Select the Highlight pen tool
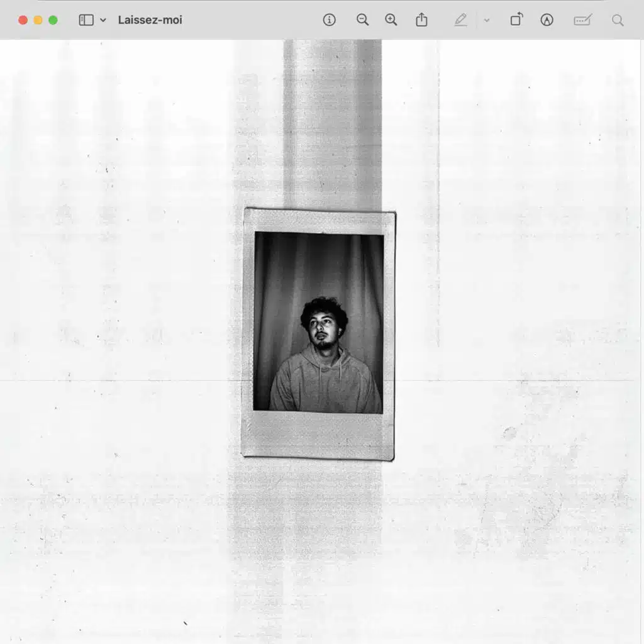 [x=461, y=20]
